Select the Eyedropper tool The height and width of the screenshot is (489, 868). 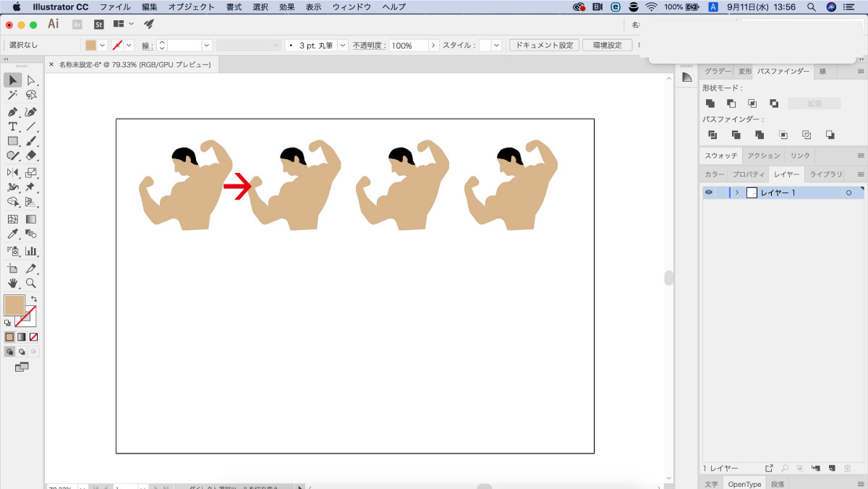tap(13, 234)
